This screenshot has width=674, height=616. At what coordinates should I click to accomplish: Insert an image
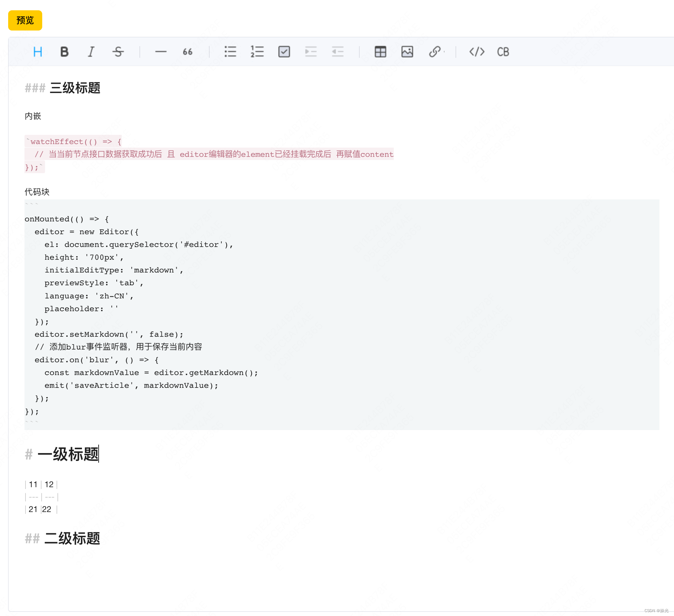(x=407, y=52)
